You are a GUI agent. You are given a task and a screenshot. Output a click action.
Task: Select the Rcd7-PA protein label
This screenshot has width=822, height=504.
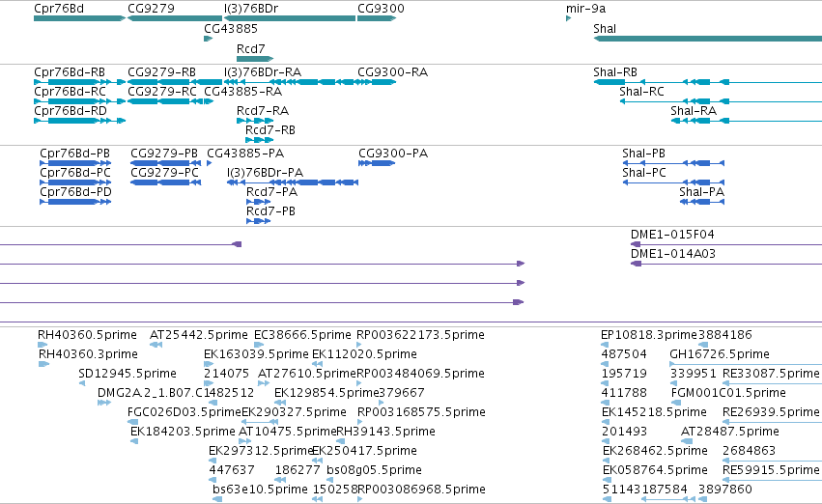[x=272, y=192]
